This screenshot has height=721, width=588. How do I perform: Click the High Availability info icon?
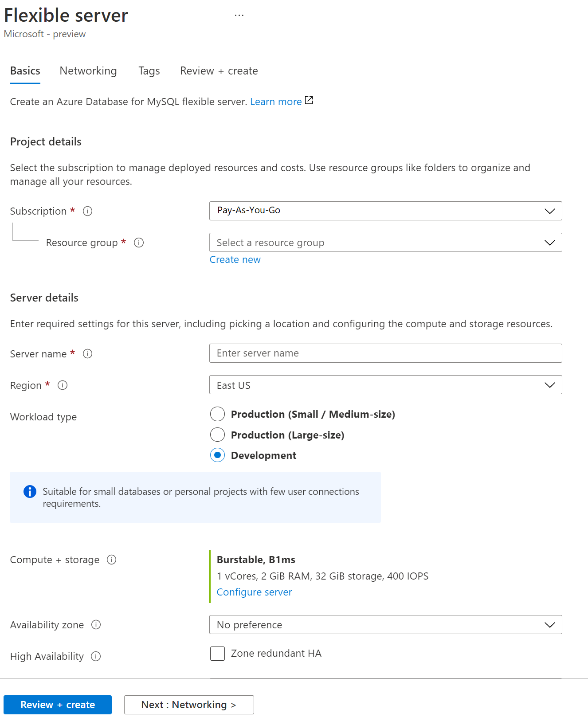coord(96,656)
